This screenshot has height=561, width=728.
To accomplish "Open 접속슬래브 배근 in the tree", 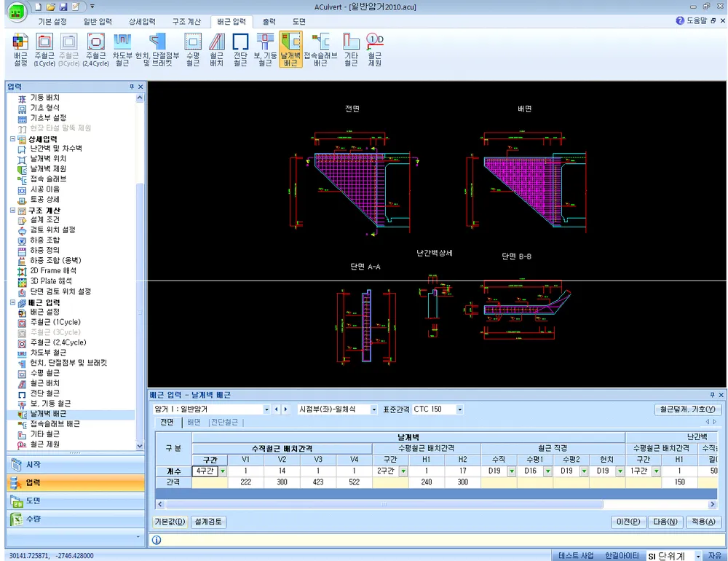I will (55, 424).
